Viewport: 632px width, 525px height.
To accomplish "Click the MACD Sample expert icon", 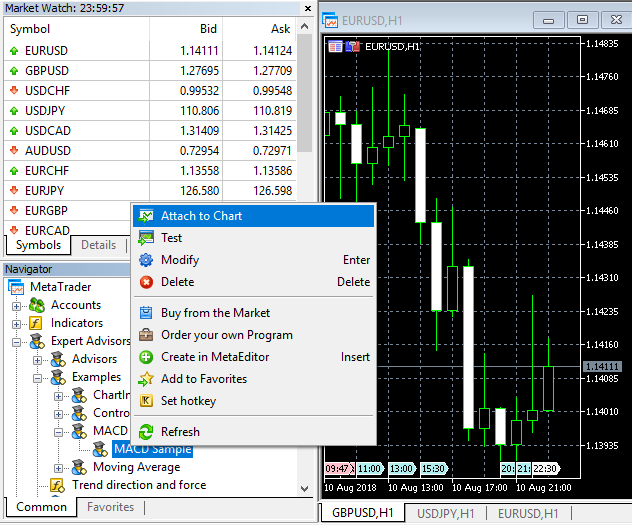I will (100, 449).
